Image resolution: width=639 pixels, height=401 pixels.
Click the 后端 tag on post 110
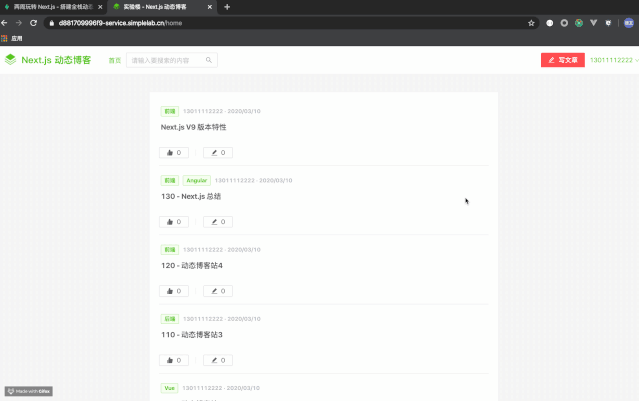click(x=170, y=319)
